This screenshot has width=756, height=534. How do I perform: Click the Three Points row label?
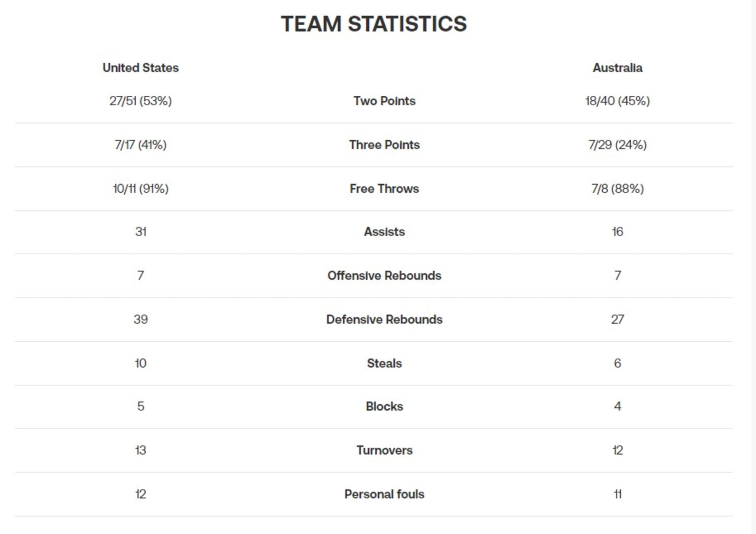click(x=384, y=145)
